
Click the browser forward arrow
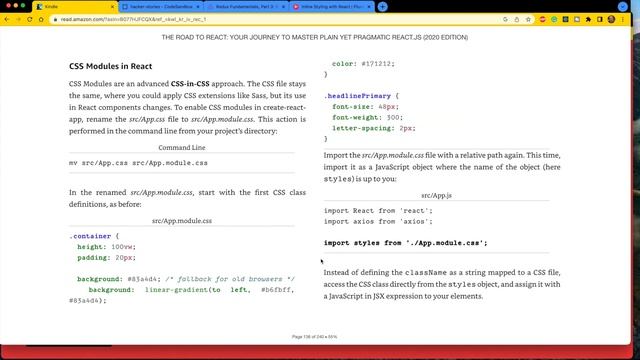tap(18, 19)
